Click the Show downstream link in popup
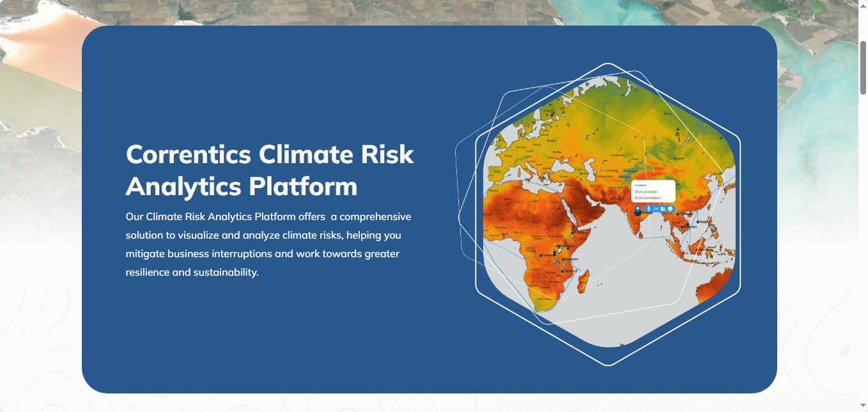The height and width of the screenshot is (412, 868). point(647,198)
